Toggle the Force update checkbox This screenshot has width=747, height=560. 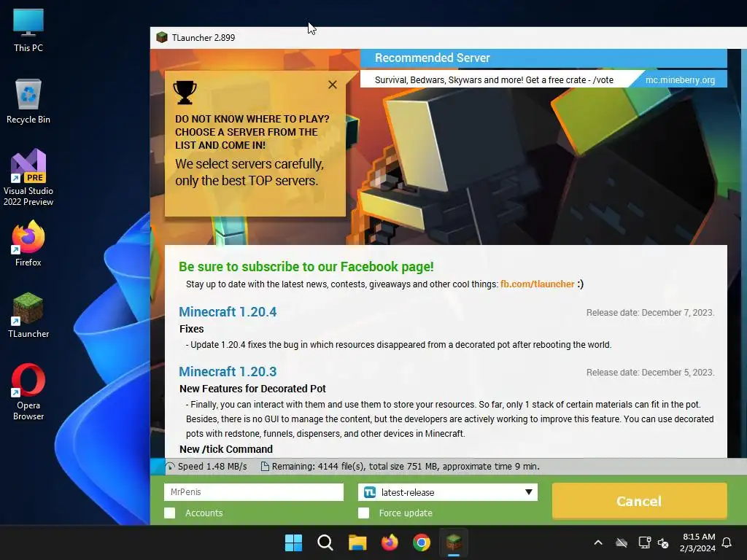[363, 513]
